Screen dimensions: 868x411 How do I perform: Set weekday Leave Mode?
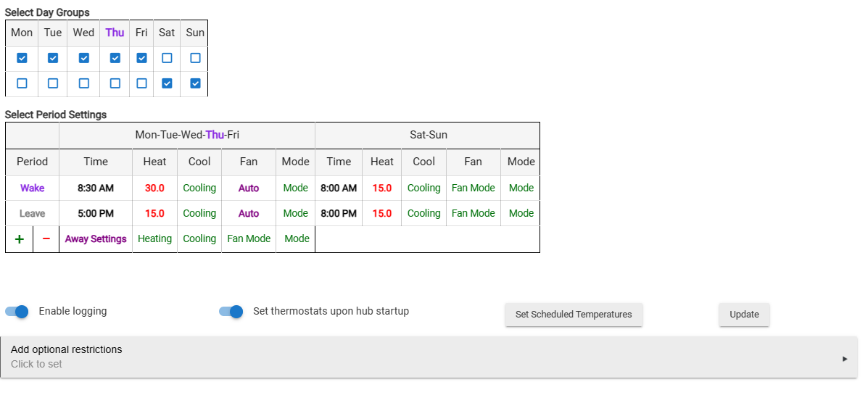click(296, 214)
